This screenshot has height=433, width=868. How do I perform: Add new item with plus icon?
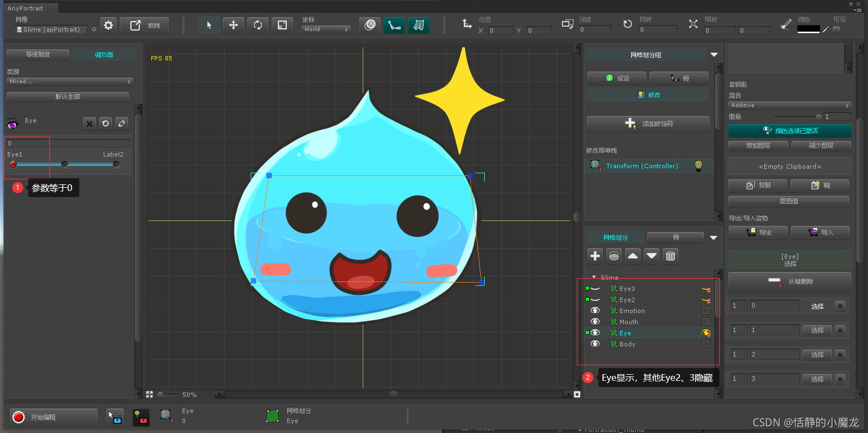click(595, 256)
